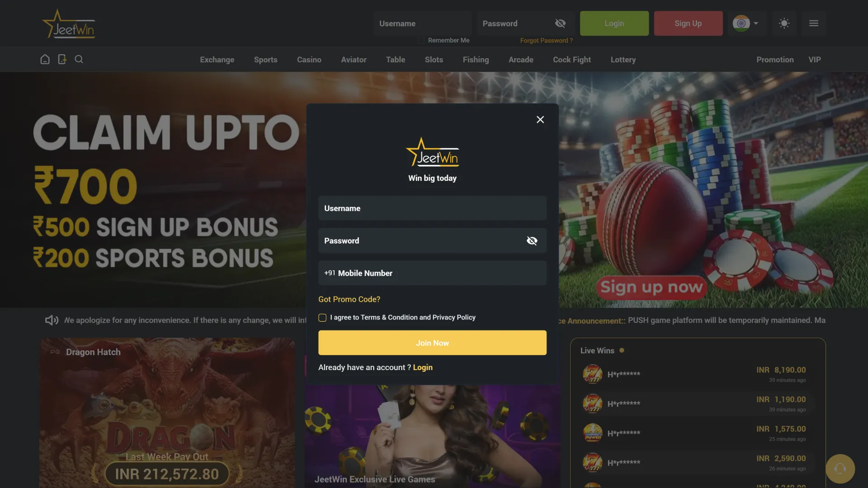
Task: Select the Aviator menu item
Action: pyautogui.click(x=354, y=60)
